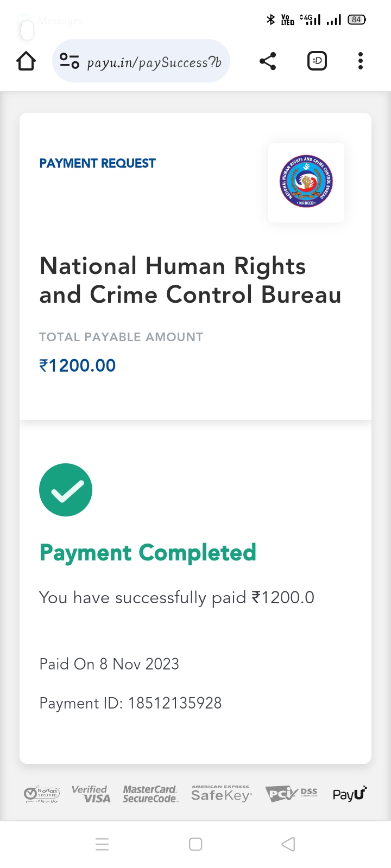Tap the PAYMENT REQUEST heading
The height and width of the screenshot is (868, 391).
click(97, 163)
